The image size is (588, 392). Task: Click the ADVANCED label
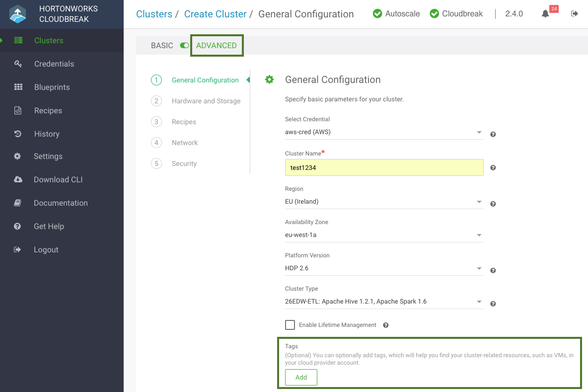[217, 45]
